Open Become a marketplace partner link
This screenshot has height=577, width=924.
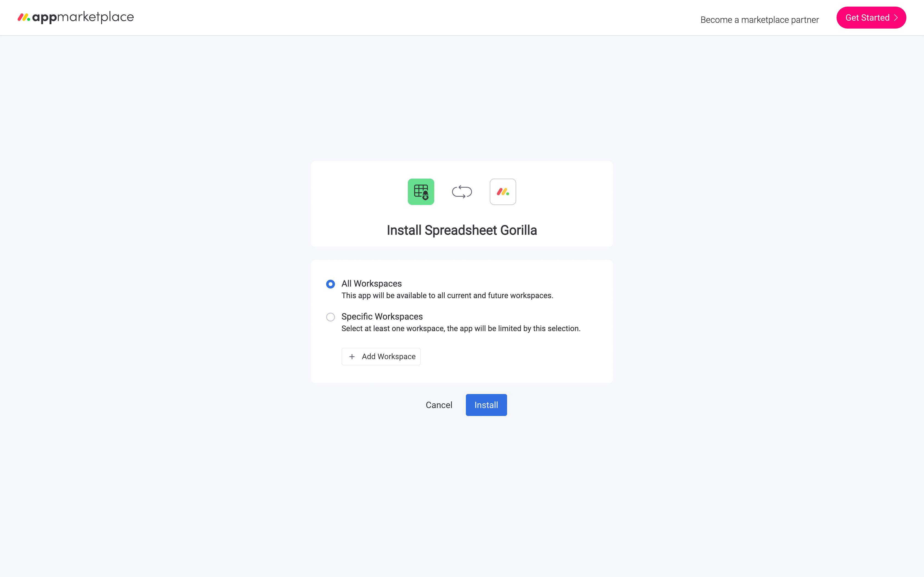point(759,20)
